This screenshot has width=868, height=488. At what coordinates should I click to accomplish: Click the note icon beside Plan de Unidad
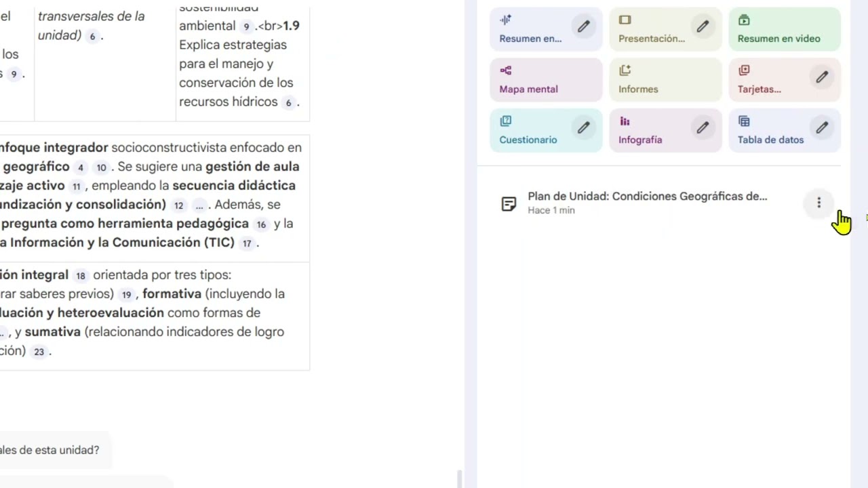click(x=509, y=203)
